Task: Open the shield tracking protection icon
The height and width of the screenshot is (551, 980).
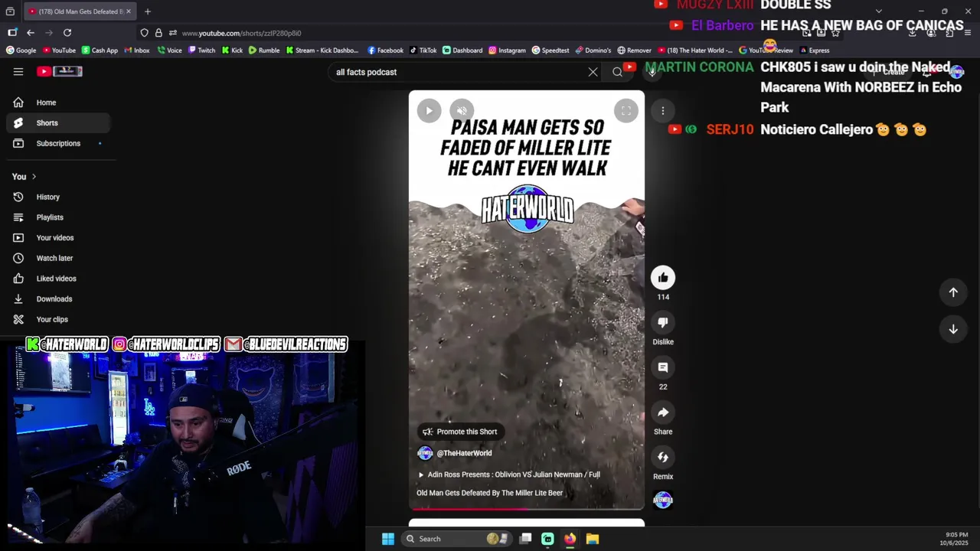Action: pyautogui.click(x=144, y=33)
